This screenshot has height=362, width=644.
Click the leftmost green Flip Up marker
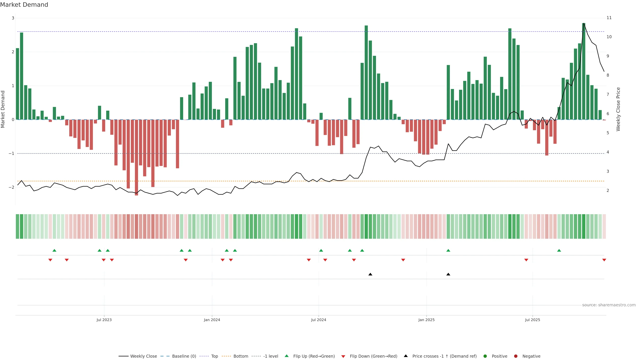pyautogui.click(x=54, y=250)
